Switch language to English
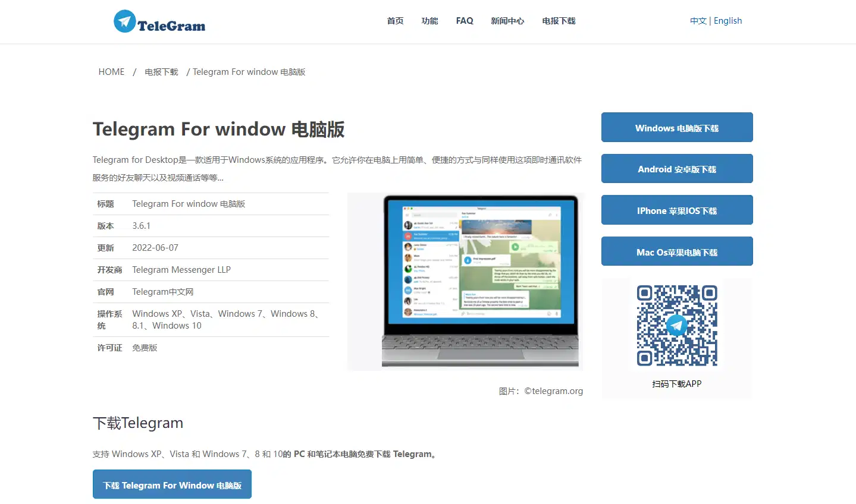Viewport: 856px width, 504px height. (x=728, y=21)
